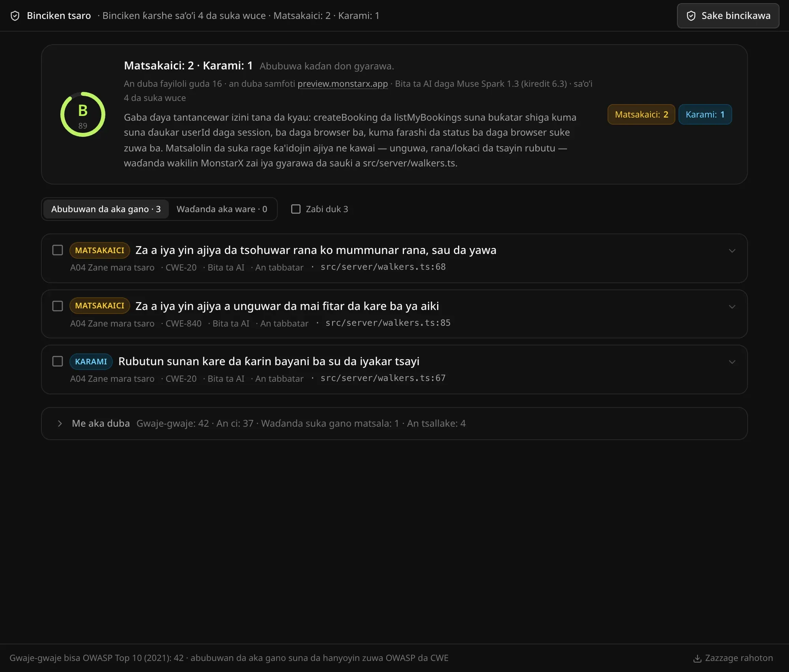Click the shield icon in Sake bincikawa button
789x672 pixels.
[691, 16]
